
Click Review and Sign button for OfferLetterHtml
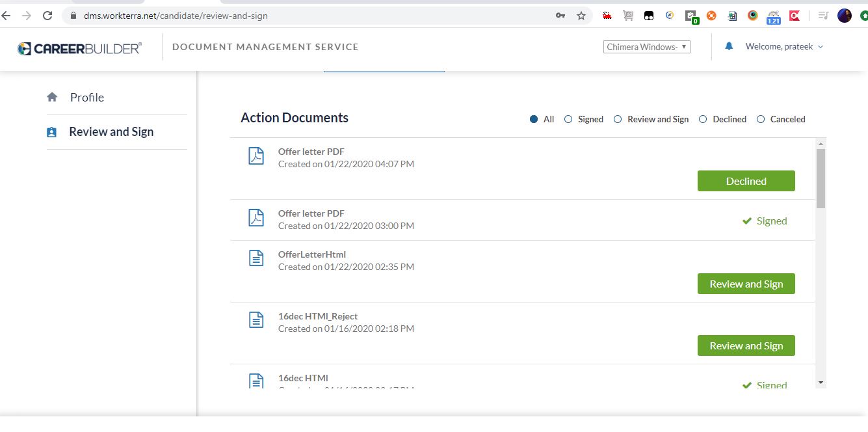746,284
